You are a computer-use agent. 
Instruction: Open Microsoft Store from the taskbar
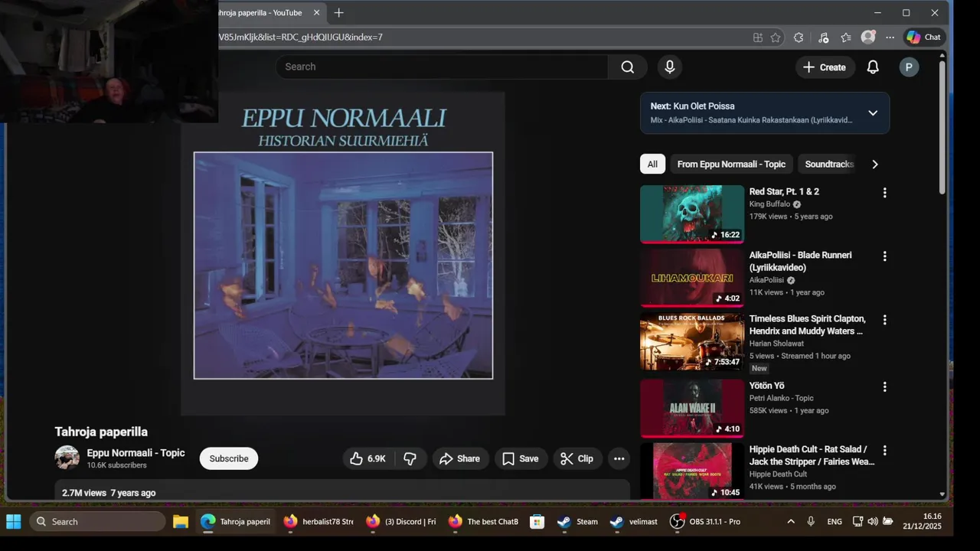point(537,522)
